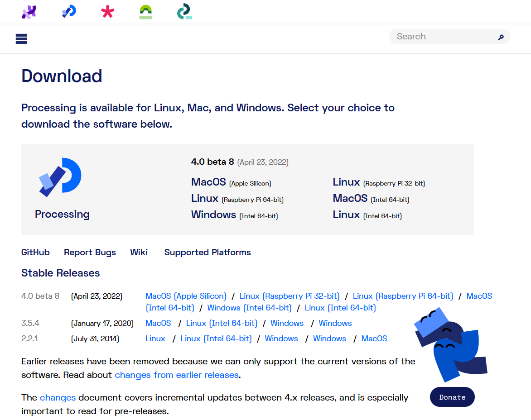Click Windows (Intel 64-bit) in Stable Releases list
The width and height of the screenshot is (531, 420).
tap(249, 308)
